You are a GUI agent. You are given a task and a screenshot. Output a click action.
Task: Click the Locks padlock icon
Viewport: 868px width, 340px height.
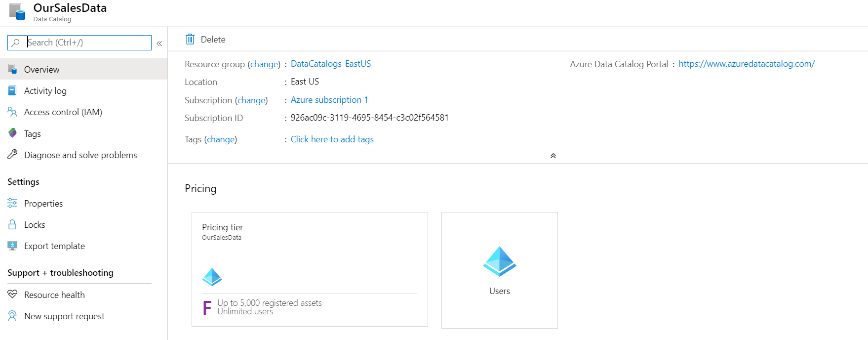[x=12, y=224]
